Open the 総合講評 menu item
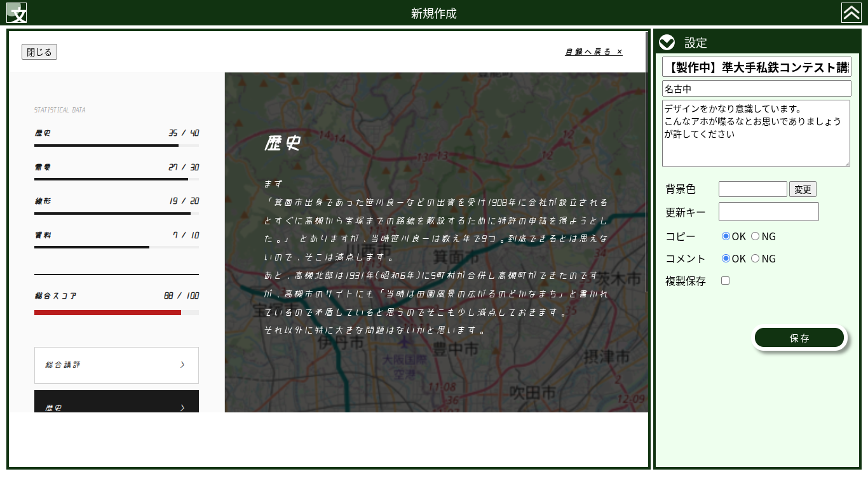The image size is (868, 488). (116, 365)
